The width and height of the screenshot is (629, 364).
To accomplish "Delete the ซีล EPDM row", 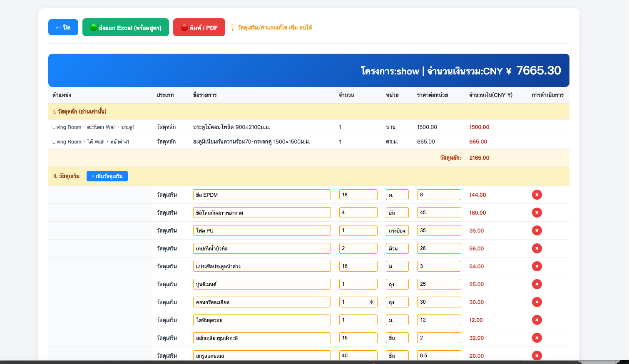I will [x=537, y=195].
